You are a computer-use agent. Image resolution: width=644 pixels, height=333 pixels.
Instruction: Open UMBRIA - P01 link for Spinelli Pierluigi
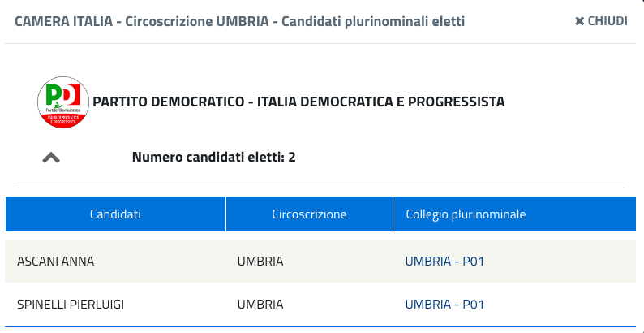coord(444,305)
